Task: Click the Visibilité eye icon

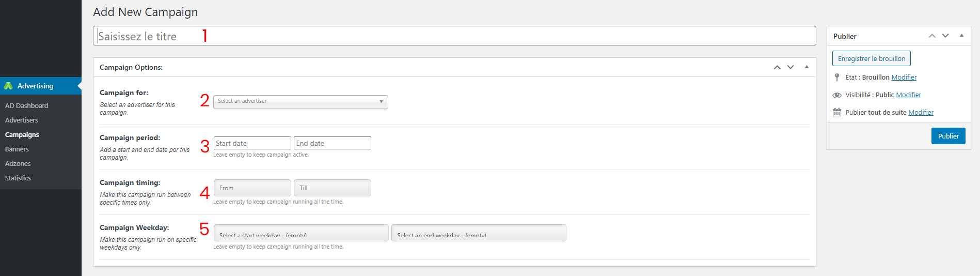Action: (x=837, y=95)
